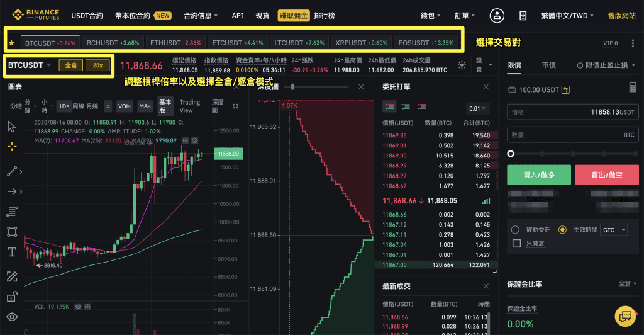
Task: Open the 限價止盈止損 order type dropdown
Action: 606,65
